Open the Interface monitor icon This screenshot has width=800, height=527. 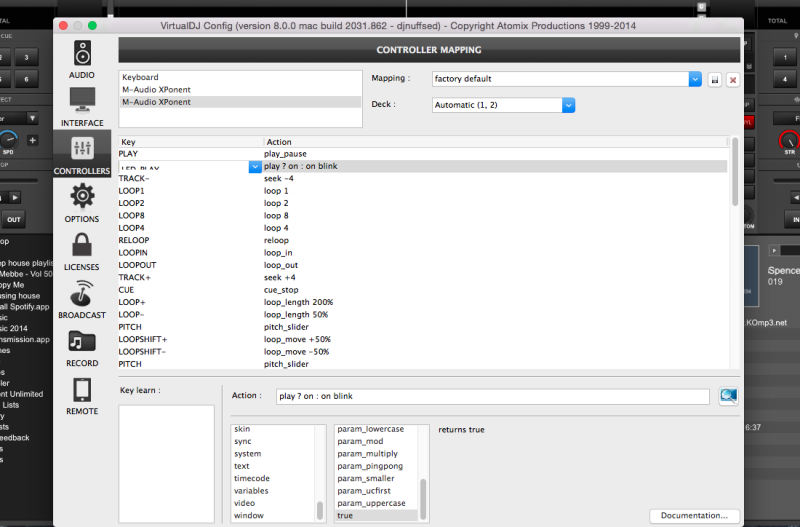(x=82, y=100)
